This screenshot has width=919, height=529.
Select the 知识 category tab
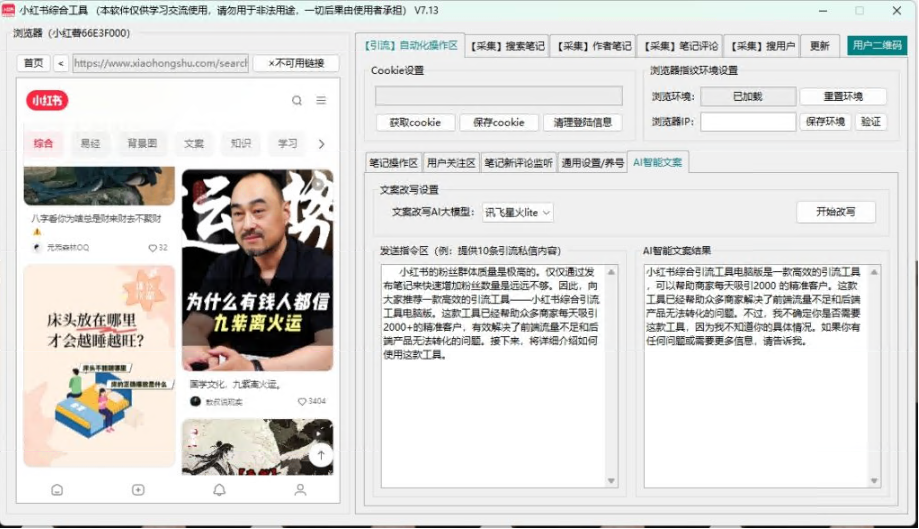(241, 144)
